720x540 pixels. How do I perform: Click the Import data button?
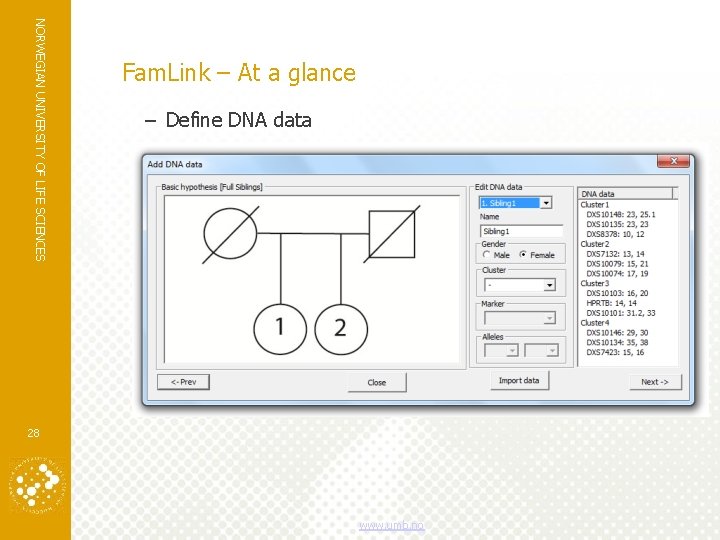coord(519,381)
